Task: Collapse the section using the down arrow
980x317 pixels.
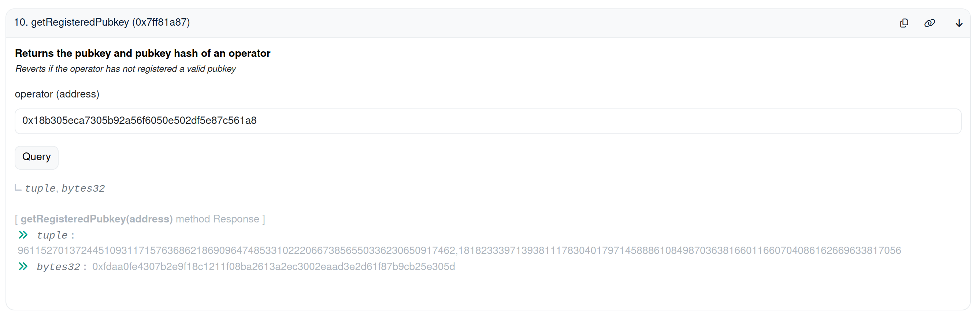Action: click(959, 23)
